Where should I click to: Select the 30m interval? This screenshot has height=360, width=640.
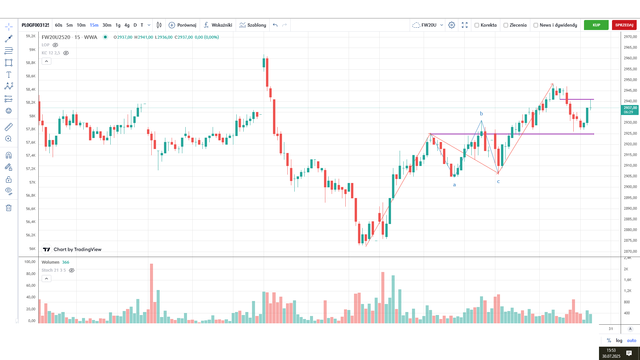point(107,25)
